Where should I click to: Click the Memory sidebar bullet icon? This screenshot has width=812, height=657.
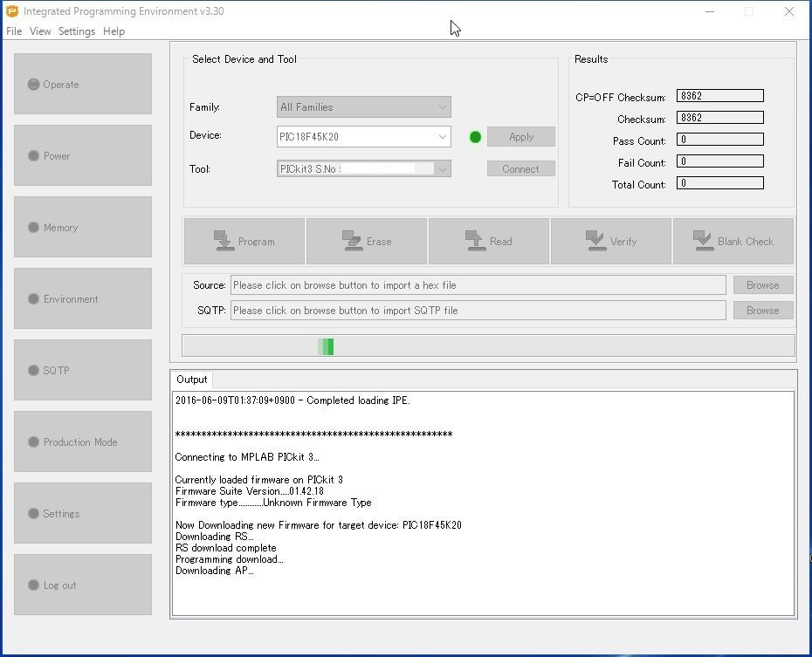[x=34, y=228]
